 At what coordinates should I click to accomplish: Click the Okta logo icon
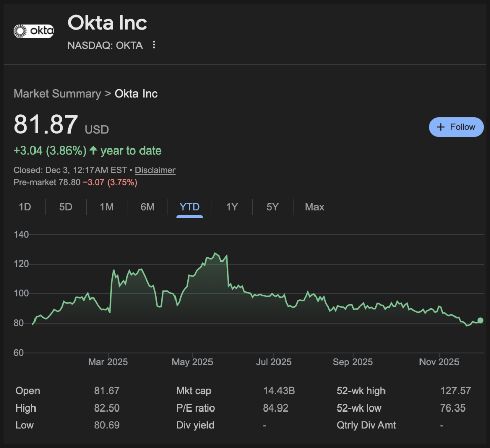[x=33, y=31]
